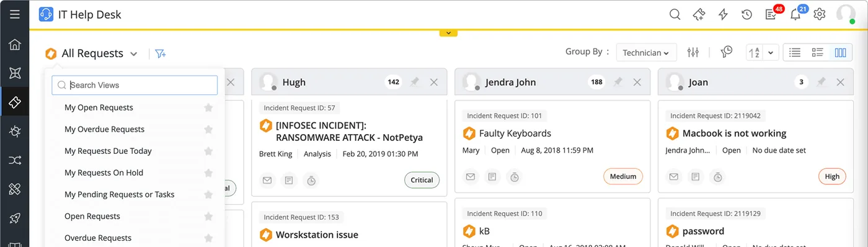Viewport: 868px width, 247px height.
Task: Open the sort options dropdown arrow
Action: [771, 53]
